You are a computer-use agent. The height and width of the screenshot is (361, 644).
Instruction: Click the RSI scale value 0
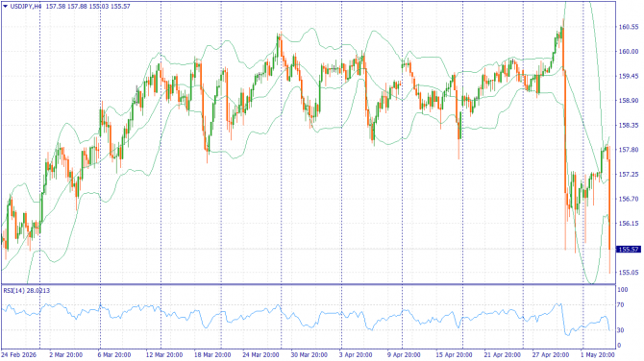tap(619, 346)
